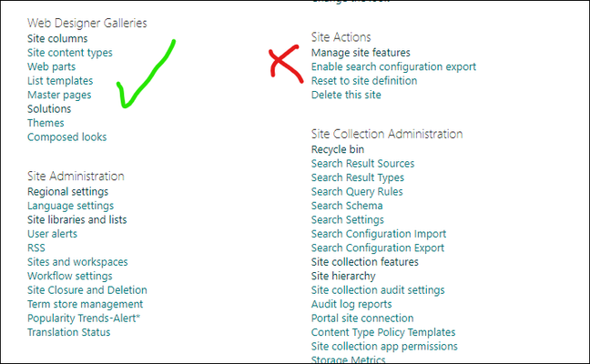Open the Master pages link
The height and width of the screenshot is (364, 590).
(59, 96)
